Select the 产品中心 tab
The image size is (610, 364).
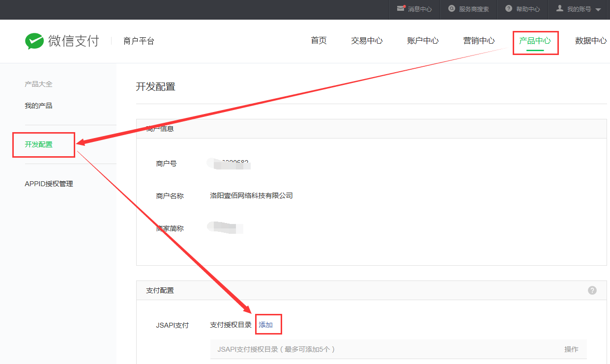pyautogui.click(x=535, y=41)
